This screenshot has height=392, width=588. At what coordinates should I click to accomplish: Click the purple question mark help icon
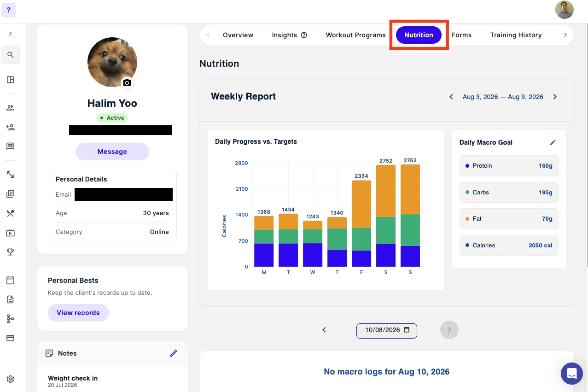click(9, 10)
